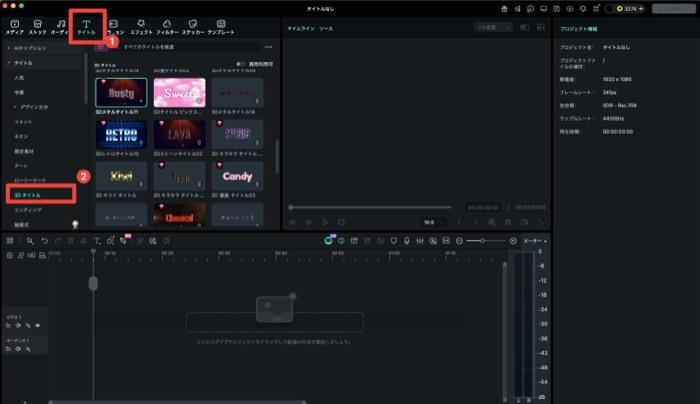
Task: Switch preview to タイムライン tab
Action: (301, 29)
